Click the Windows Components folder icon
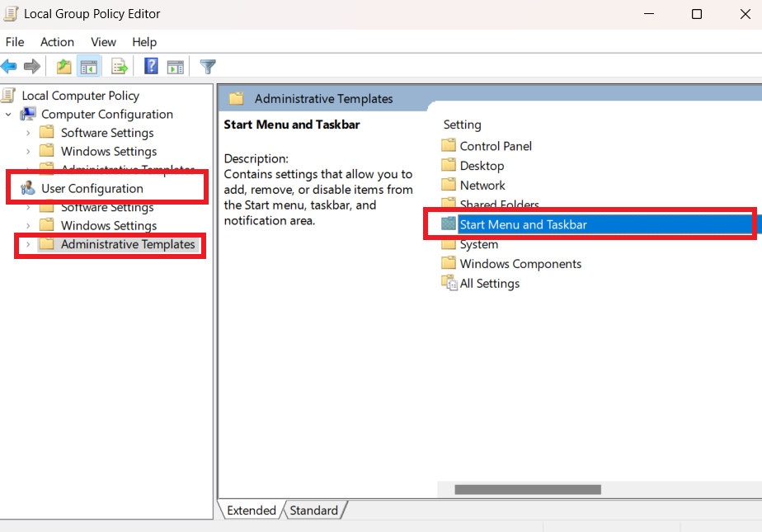The image size is (762, 532). (449, 263)
